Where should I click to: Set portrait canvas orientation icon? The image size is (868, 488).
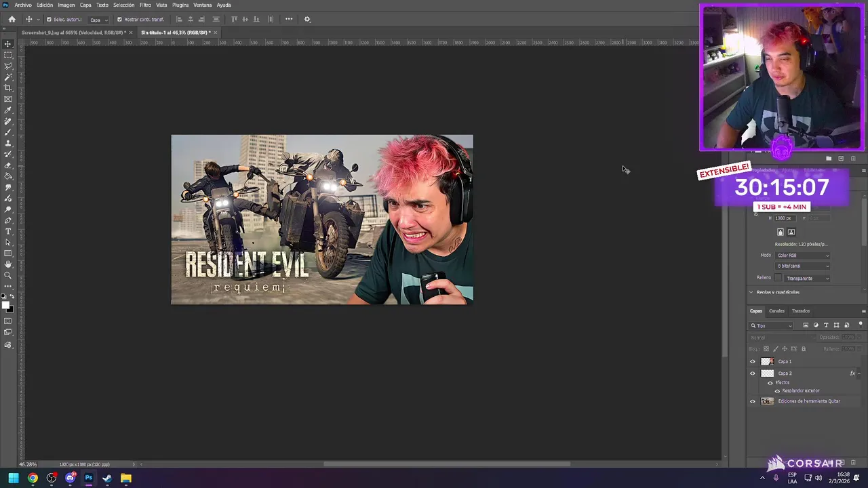click(781, 232)
